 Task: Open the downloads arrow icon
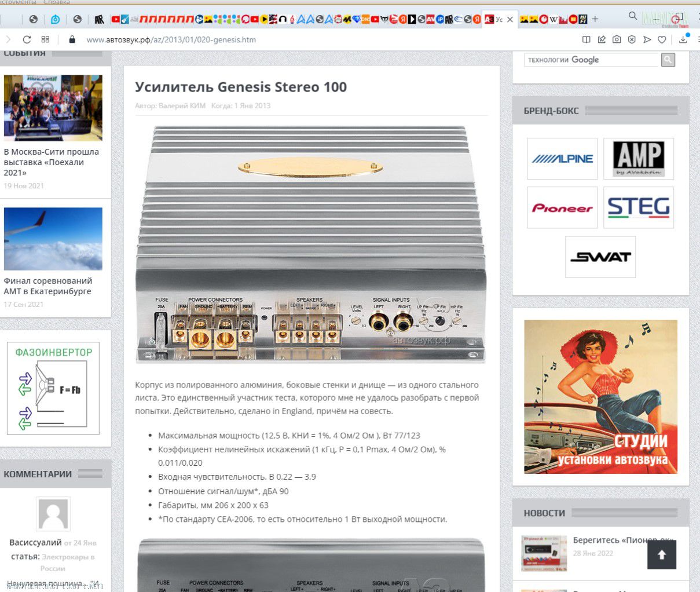click(683, 39)
